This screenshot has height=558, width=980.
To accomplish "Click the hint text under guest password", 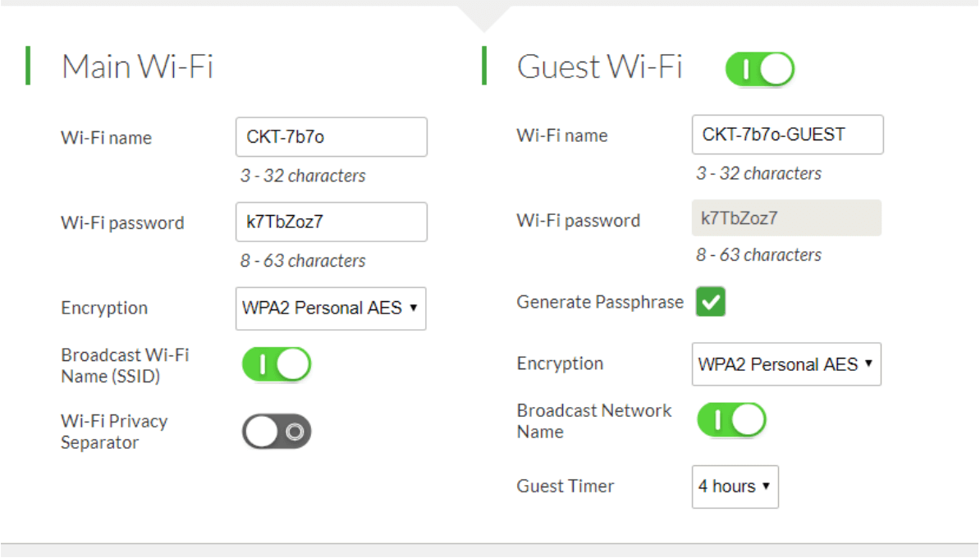I will 758,255.
